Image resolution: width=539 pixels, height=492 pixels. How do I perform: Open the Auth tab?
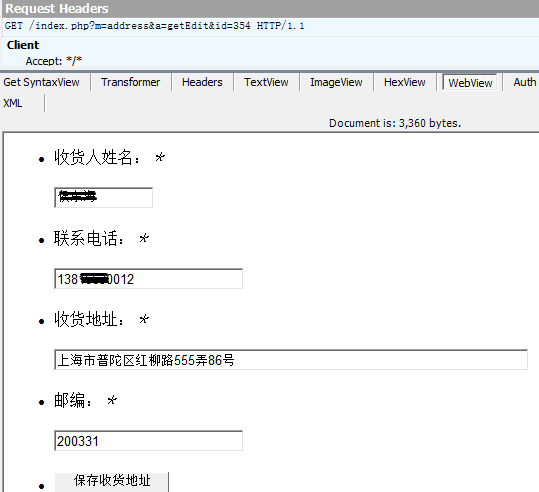click(524, 83)
